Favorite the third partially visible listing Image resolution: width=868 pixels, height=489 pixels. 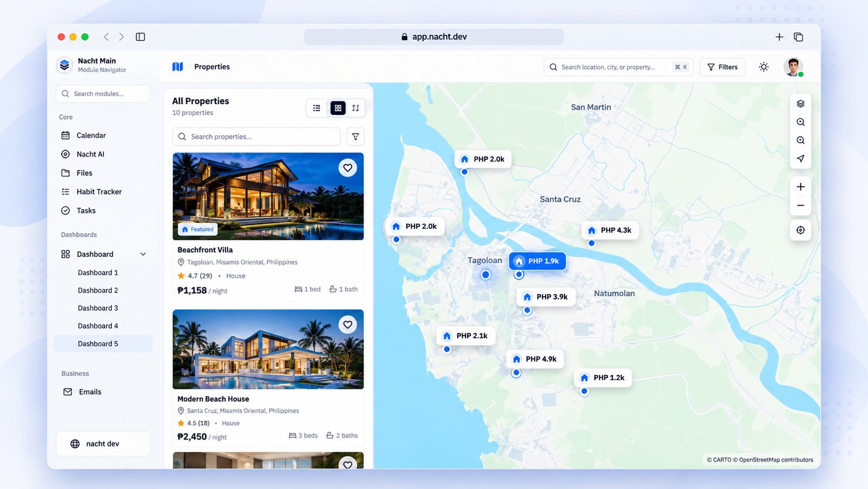pyautogui.click(x=348, y=463)
